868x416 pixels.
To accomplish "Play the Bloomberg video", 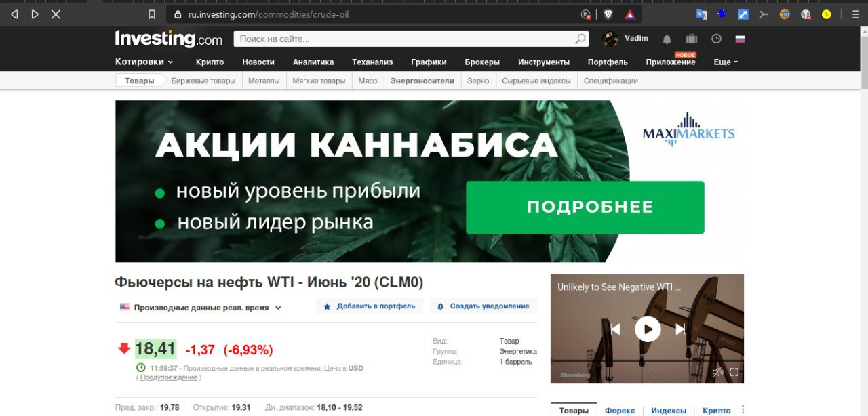I will 648,329.
